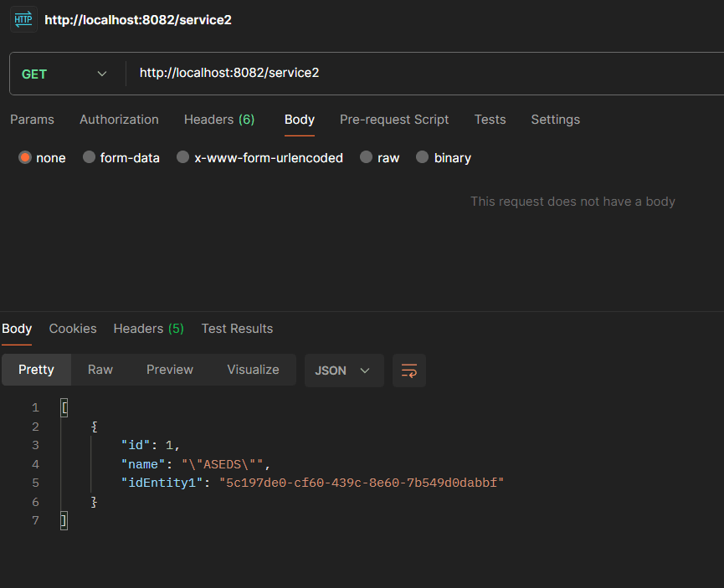Choose x-www-form-urlencoded body type
The height and width of the screenshot is (588, 724).
point(182,157)
